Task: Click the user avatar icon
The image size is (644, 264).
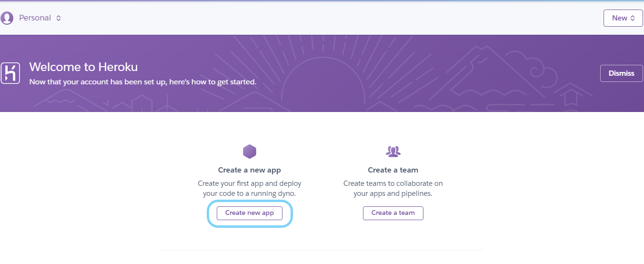Action: (x=7, y=18)
